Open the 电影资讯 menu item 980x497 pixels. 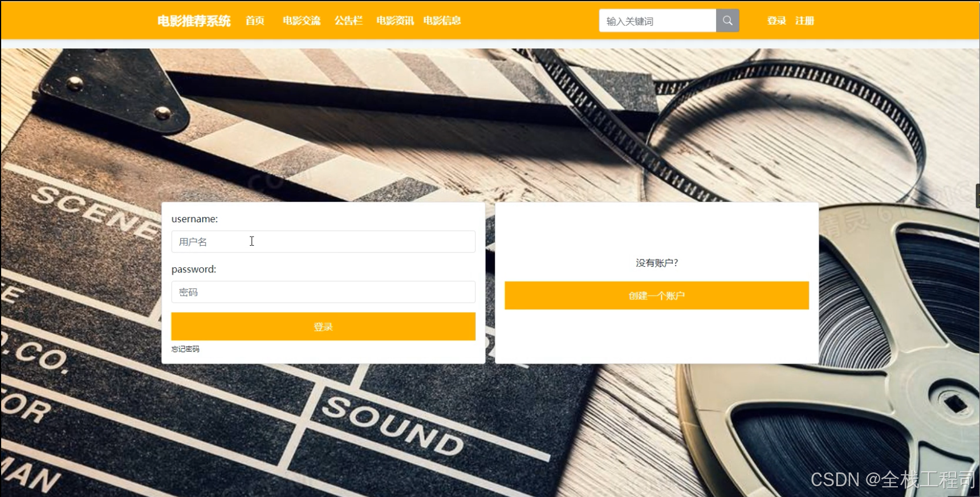(x=395, y=21)
